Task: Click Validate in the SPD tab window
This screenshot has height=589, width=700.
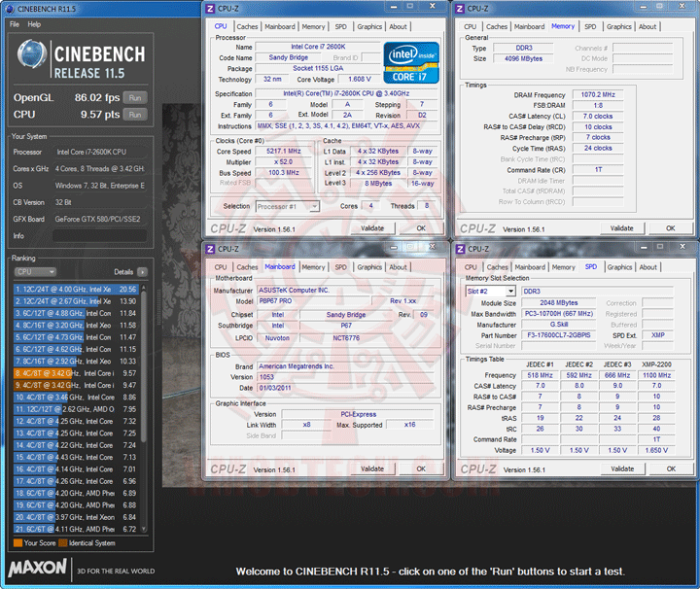Action: pyautogui.click(x=622, y=468)
